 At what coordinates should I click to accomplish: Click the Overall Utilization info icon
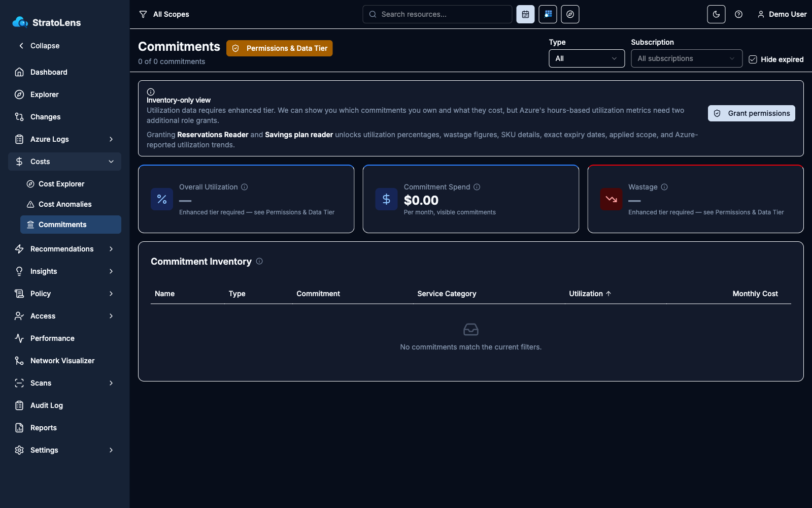(245, 187)
